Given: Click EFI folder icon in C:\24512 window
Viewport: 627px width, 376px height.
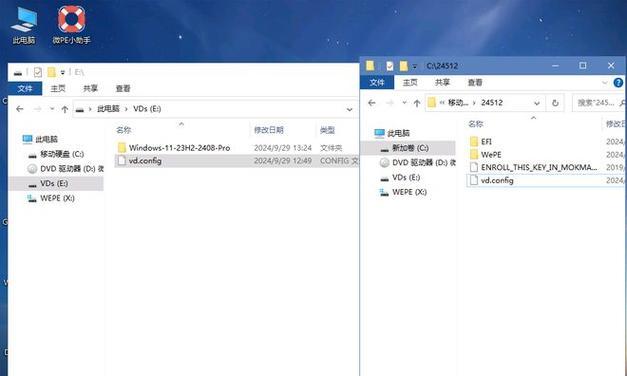Looking at the screenshot, I should coord(474,142).
